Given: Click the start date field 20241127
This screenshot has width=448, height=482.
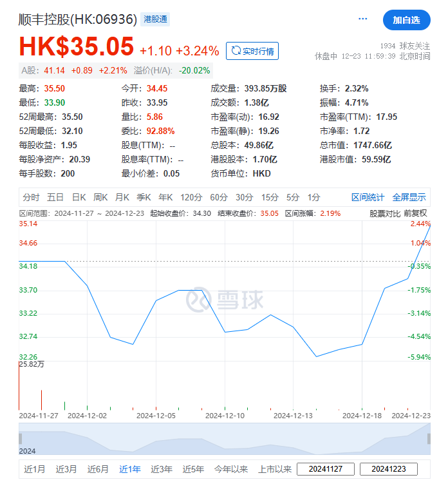Looking at the screenshot, I should (326, 469).
